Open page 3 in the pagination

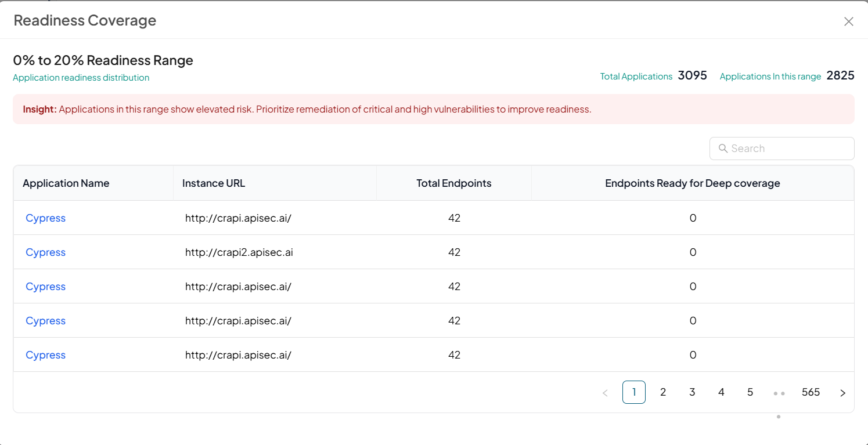point(692,392)
